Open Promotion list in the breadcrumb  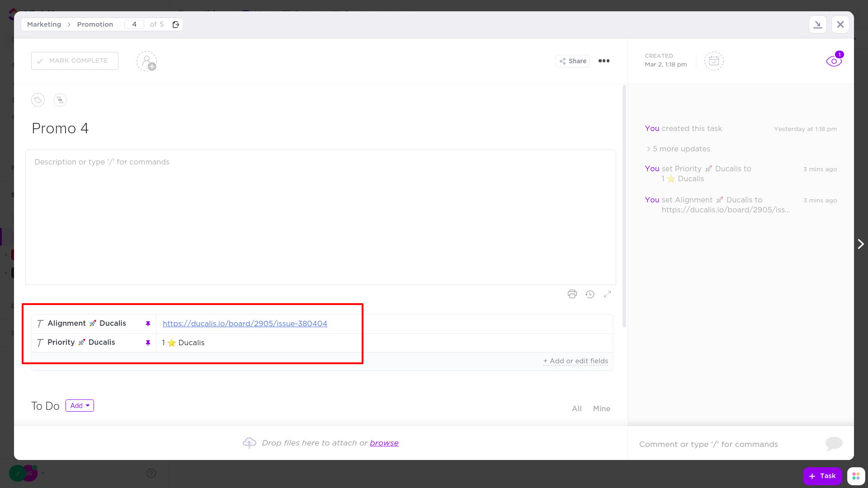(x=95, y=24)
